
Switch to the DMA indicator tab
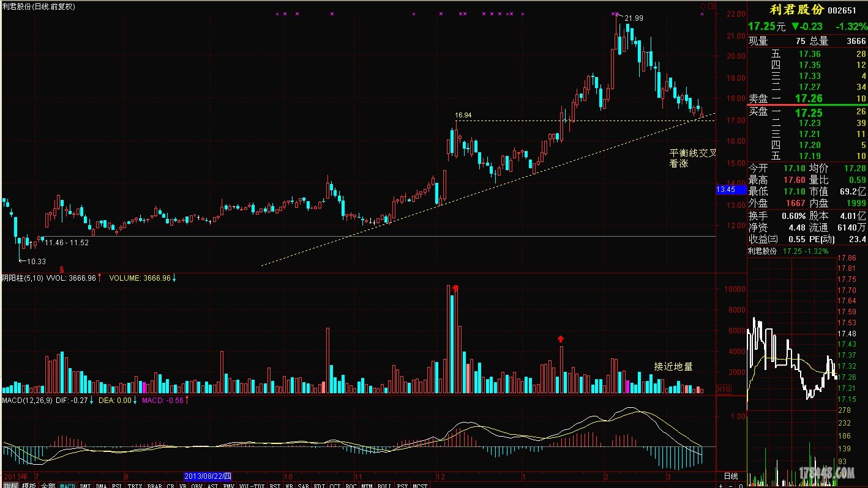(x=101, y=486)
